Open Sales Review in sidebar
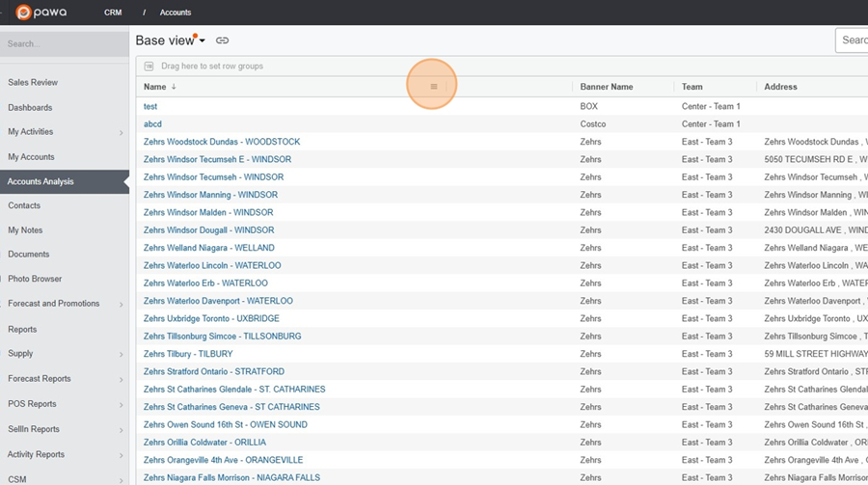 click(33, 83)
